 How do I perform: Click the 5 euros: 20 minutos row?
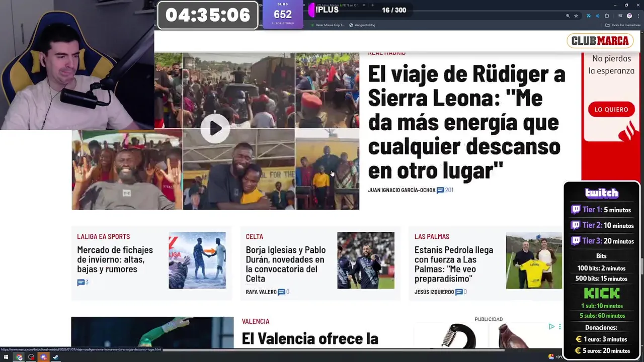pos(602,350)
